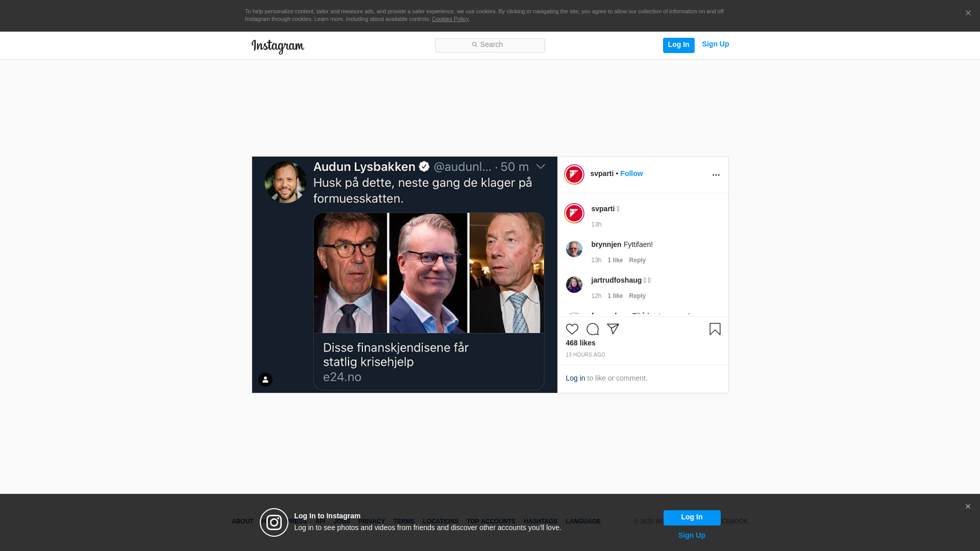Screen dimensions: 980x551
Task: Open the post image of Audun Lysbakken's tweet
Action: [x=405, y=274]
